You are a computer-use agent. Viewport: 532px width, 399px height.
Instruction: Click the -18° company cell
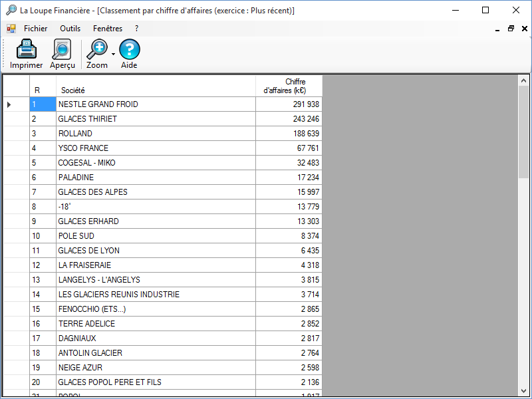pyautogui.click(x=156, y=207)
